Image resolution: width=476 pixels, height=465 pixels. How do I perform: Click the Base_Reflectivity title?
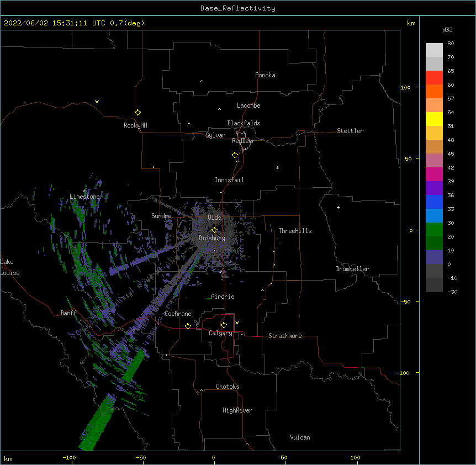coord(238,8)
